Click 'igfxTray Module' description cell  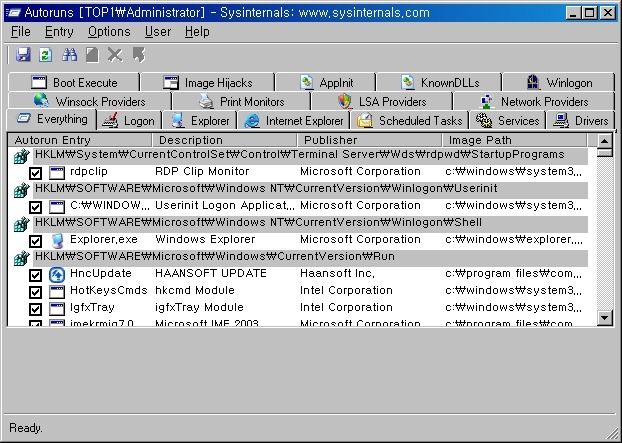pos(199,308)
